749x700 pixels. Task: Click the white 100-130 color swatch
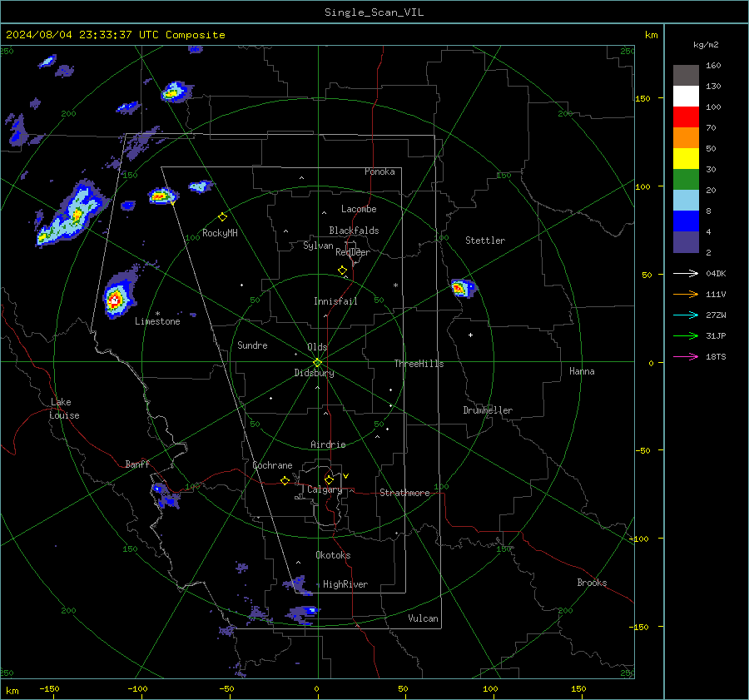[x=686, y=97]
